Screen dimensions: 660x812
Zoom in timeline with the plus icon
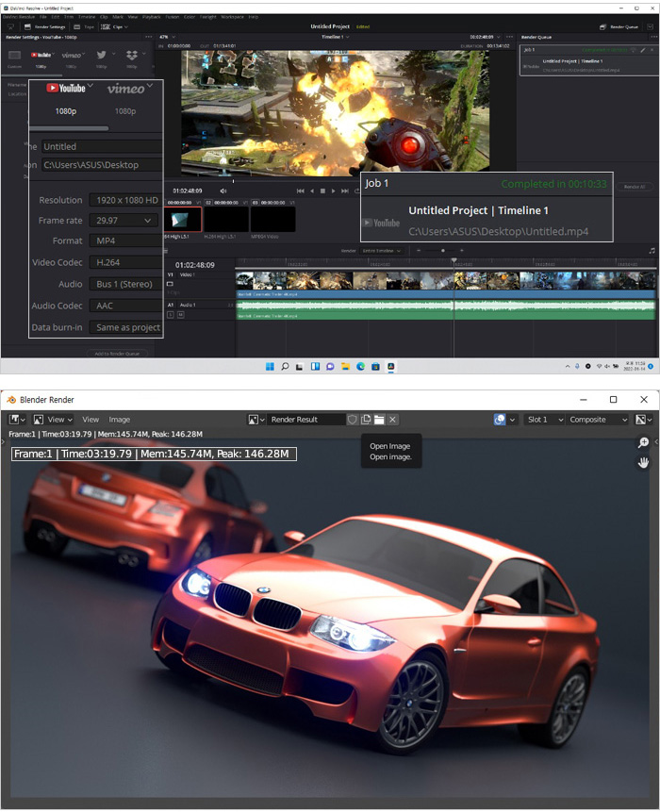(x=461, y=251)
